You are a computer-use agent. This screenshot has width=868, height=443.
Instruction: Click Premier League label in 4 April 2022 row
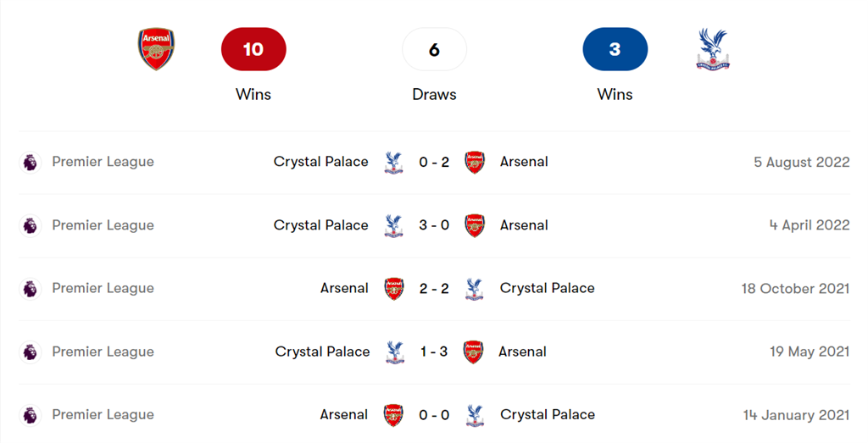click(x=103, y=225)
